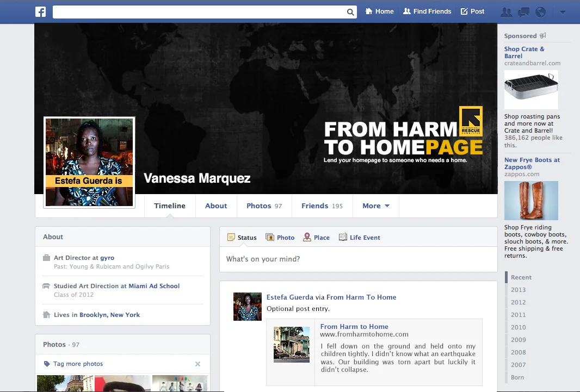Screen dimensions: 580x392
Task: Click the briefcase work icon in About
Action: click(46, 258)
